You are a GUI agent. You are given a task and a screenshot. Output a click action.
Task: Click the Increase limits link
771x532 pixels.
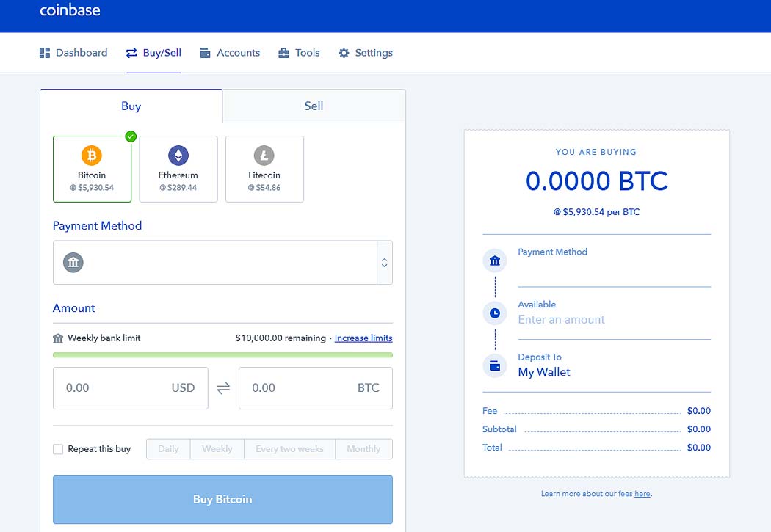click(x=363, y=338)
